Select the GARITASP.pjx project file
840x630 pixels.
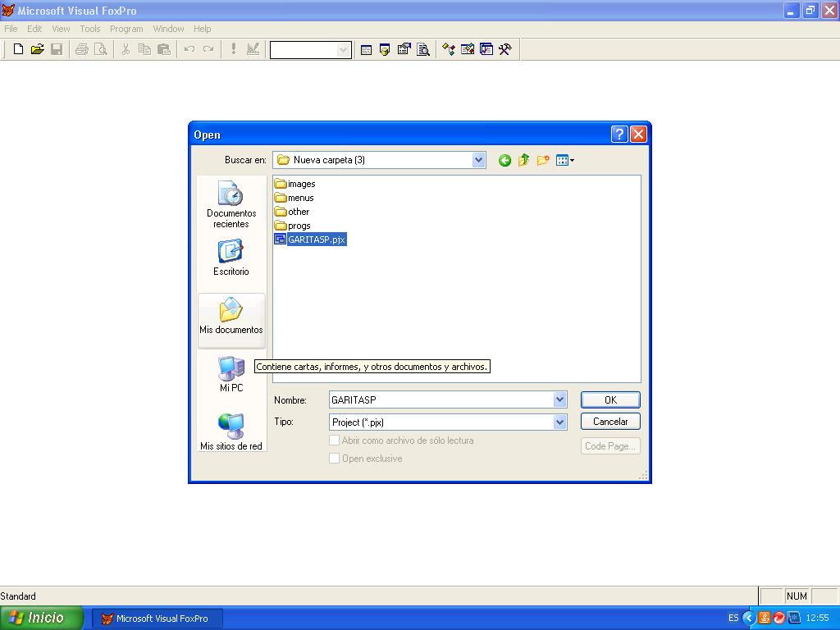(310, 240)
